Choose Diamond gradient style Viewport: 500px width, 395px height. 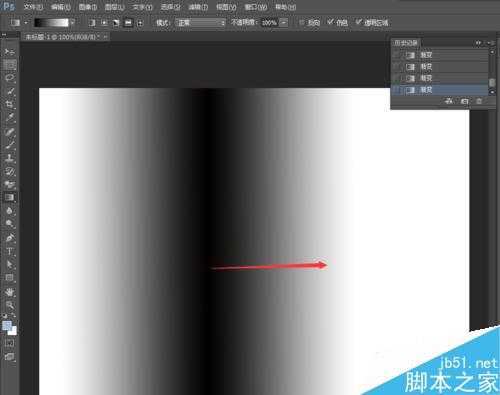pyautogui.click(x=140, y=23)
